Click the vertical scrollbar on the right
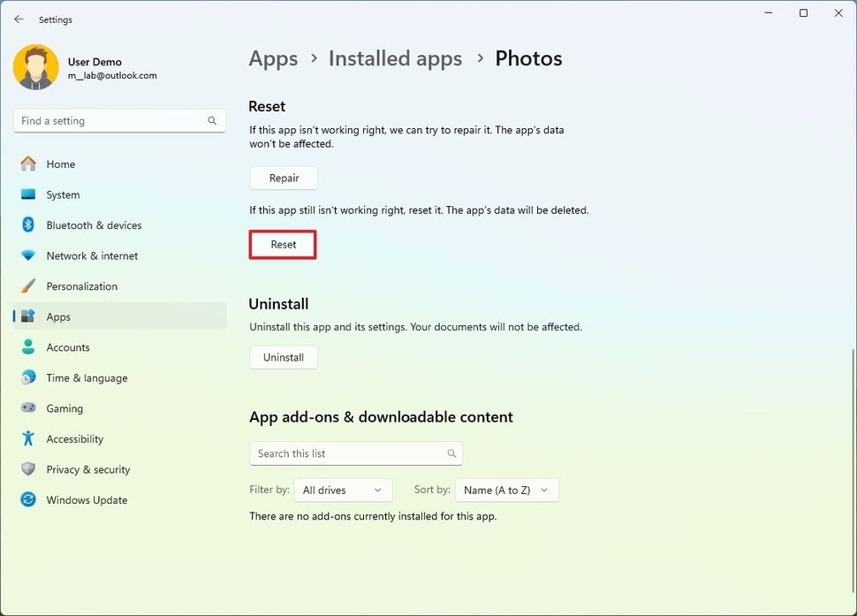The width and height of the screenshot is (857, 616). (x=853, y=471)
